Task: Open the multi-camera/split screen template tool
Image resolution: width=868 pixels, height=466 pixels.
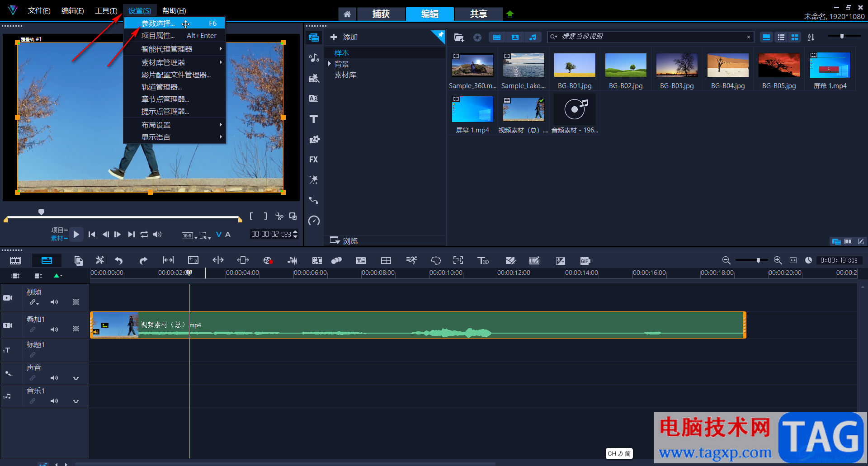Action: (x=386, y=260)
